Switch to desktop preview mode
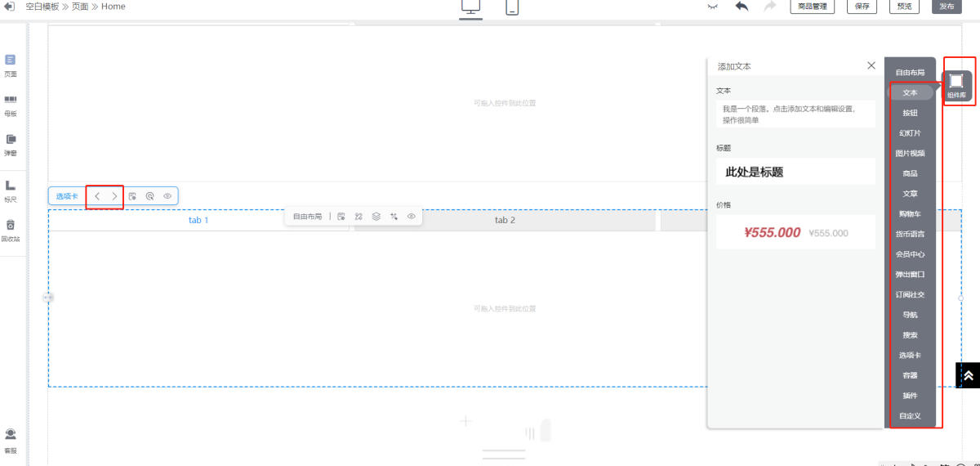Viewport: 980px width, 466px height. (470, 7)
